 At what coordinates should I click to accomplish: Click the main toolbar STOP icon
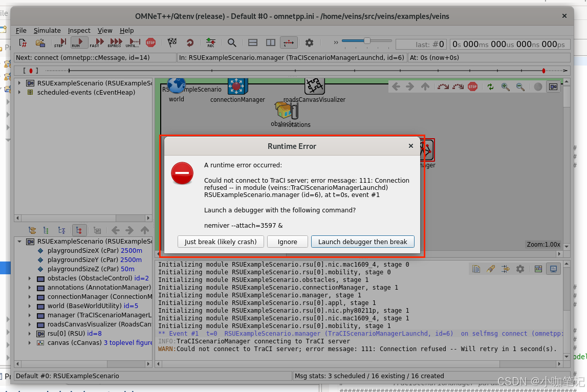click(x=150, y=42)
